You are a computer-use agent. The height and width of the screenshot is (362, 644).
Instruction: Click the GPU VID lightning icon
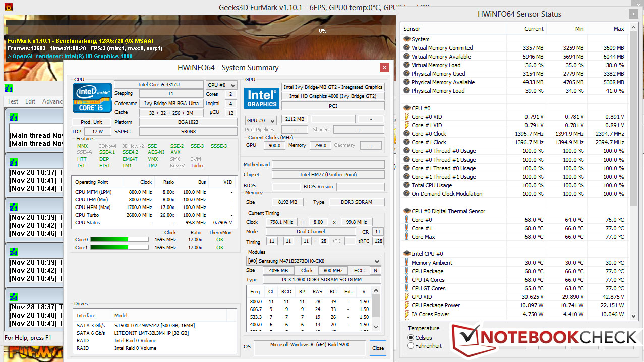tap(407, 297)
